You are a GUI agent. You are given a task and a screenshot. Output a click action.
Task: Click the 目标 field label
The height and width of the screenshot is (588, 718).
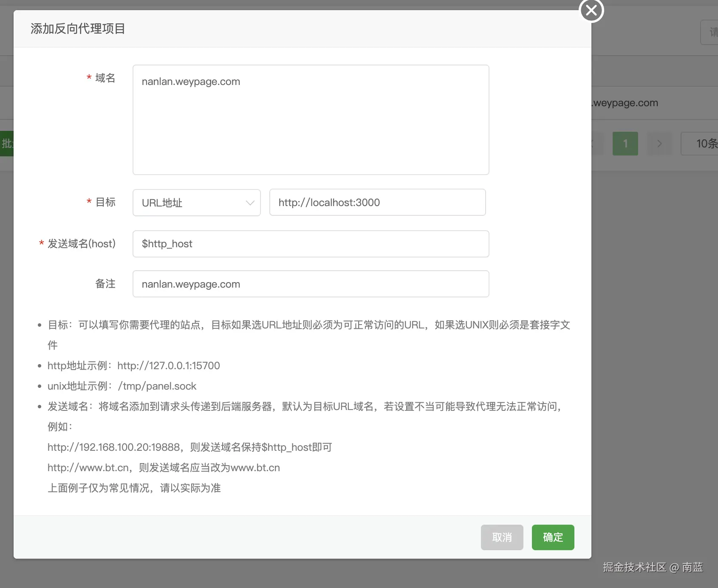click(105, 202)
